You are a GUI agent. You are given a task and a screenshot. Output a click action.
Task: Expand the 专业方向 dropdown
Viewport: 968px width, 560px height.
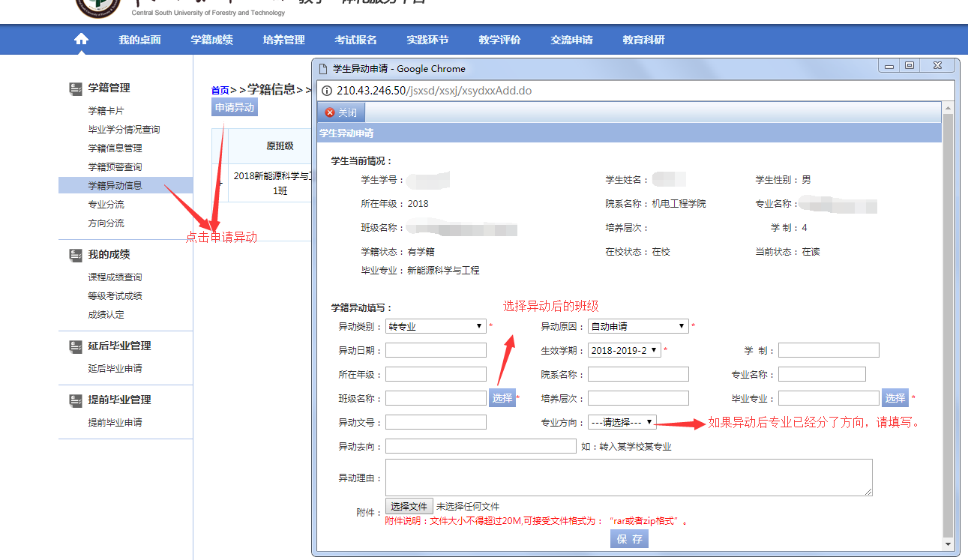tap(622, 422)
